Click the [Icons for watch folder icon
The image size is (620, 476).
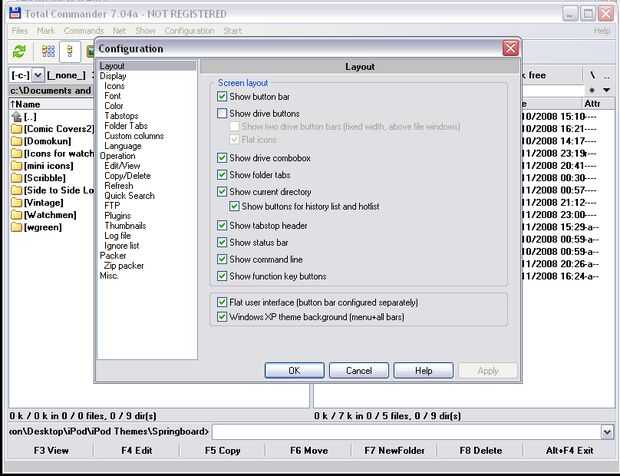click(x=16, y=153)
